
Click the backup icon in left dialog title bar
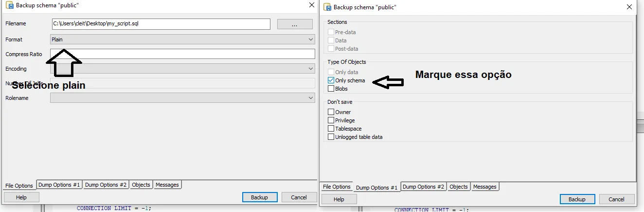point(10,5)
